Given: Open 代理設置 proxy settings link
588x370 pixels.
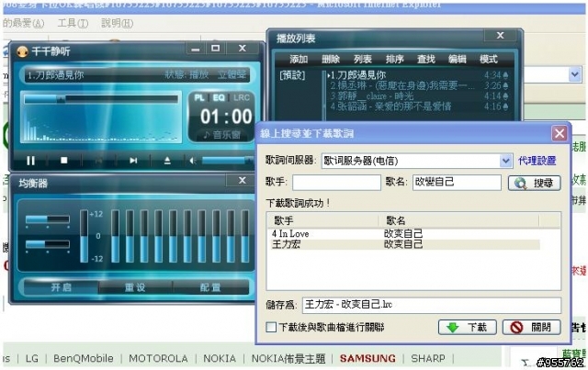Looking at the screenshot, I should pyautogui.click(x=537, y=161).
